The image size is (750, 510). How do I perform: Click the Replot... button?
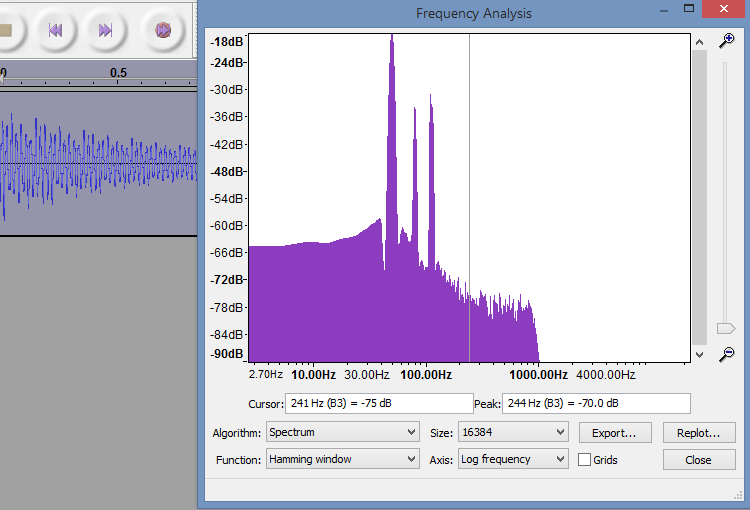tap(699, 433)
